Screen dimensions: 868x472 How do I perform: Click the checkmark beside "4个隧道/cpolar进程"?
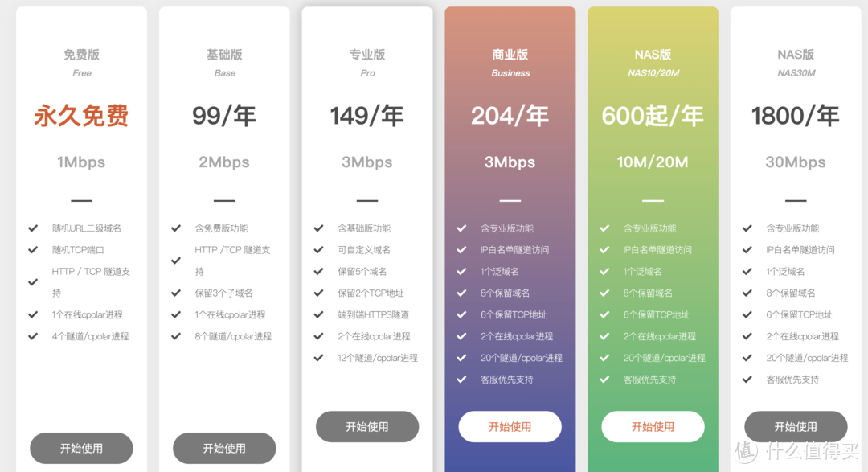point(33,337)
